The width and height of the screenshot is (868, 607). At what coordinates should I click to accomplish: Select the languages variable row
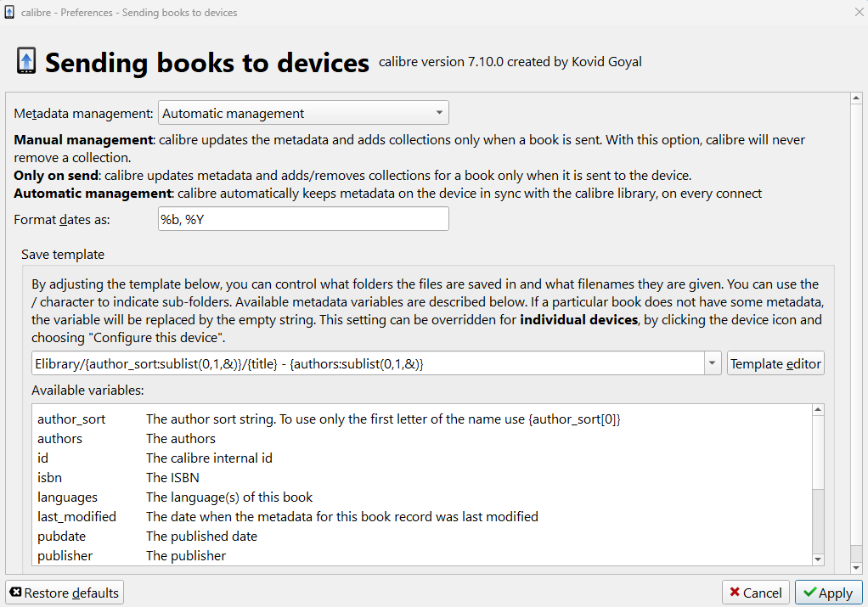click(x=67, y=497)
